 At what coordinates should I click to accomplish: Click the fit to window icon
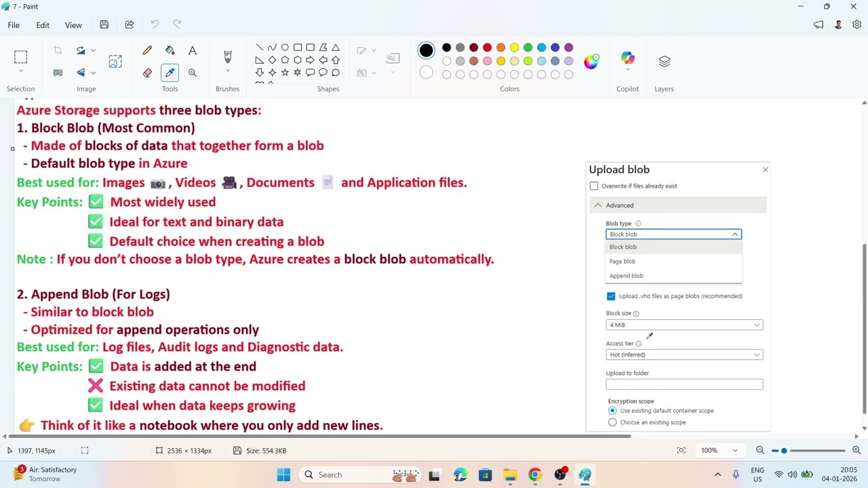click(x=682, y=451)
